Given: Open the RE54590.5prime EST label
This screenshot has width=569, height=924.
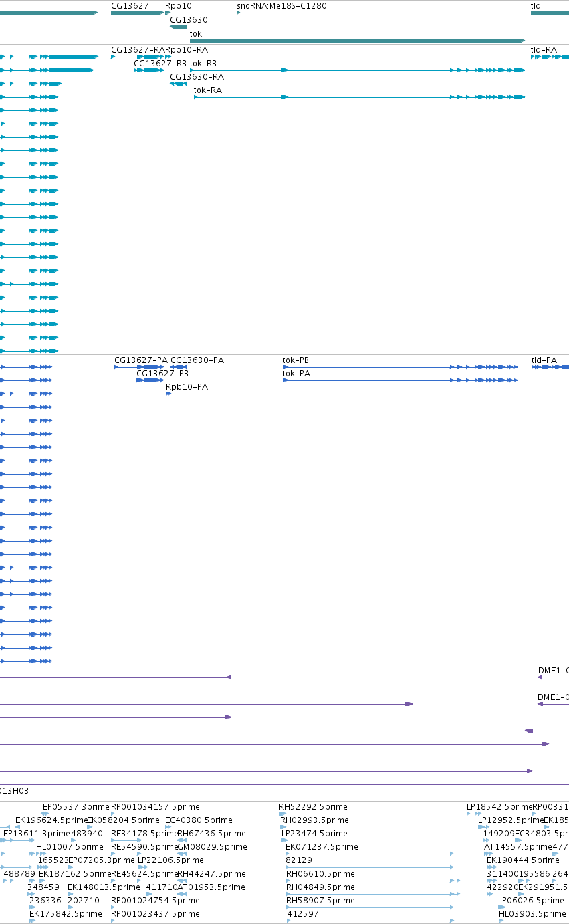Looking at the screenshot, I should (144, 846).
